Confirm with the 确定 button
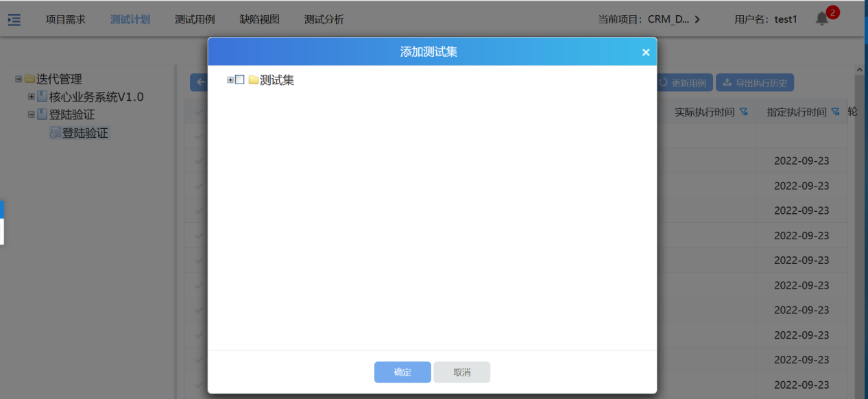 (x=402, y=372)
